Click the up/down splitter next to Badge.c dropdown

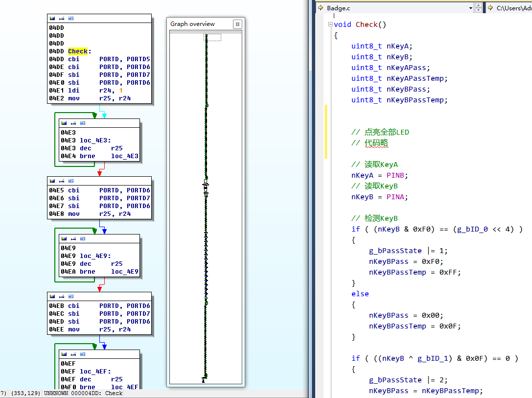tap(479, 8)
